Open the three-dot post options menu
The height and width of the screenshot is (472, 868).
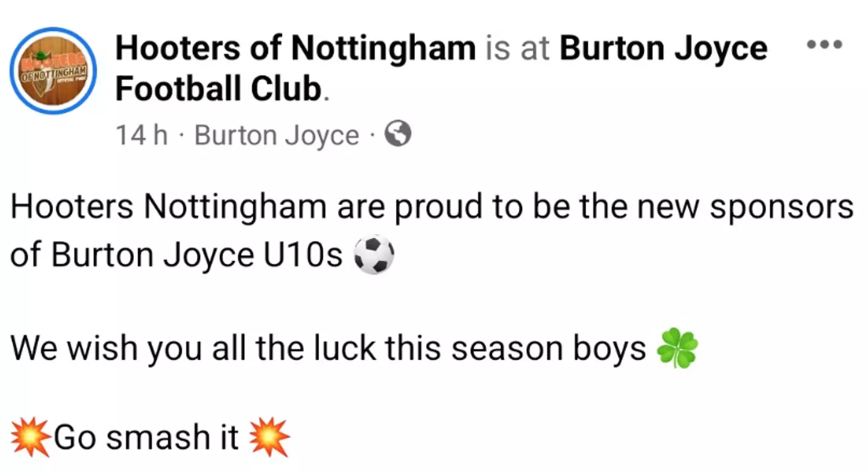coord(825,44)
